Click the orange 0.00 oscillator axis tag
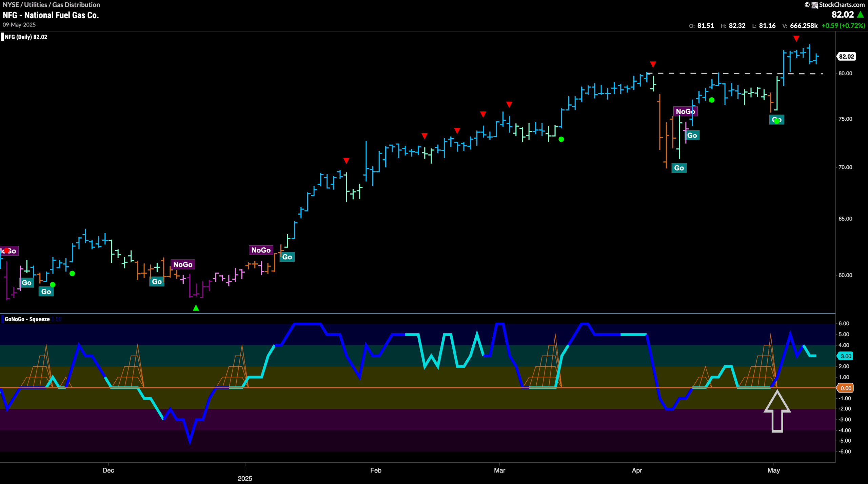This screenshot has width=868, height=484. pyautogui.click(x=845, y=388)
